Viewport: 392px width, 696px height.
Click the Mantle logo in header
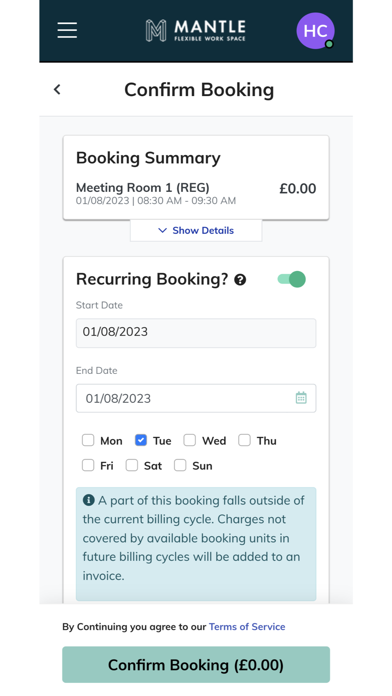tap(195, 30)
